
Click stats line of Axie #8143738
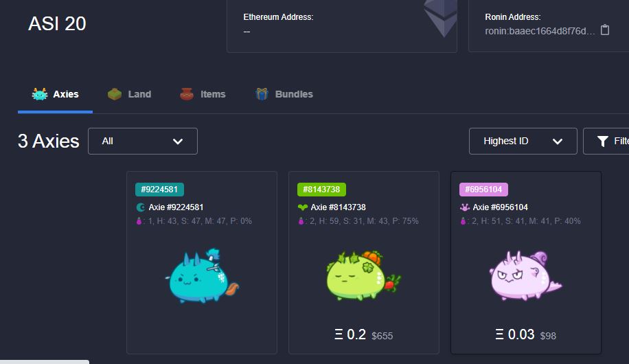click(x=358, y=221)
